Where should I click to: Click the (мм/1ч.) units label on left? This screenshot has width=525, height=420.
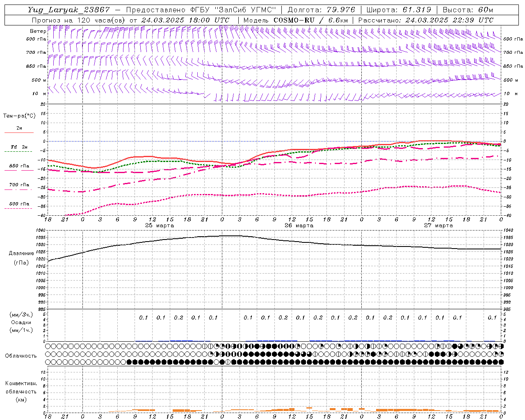(21, 330)
